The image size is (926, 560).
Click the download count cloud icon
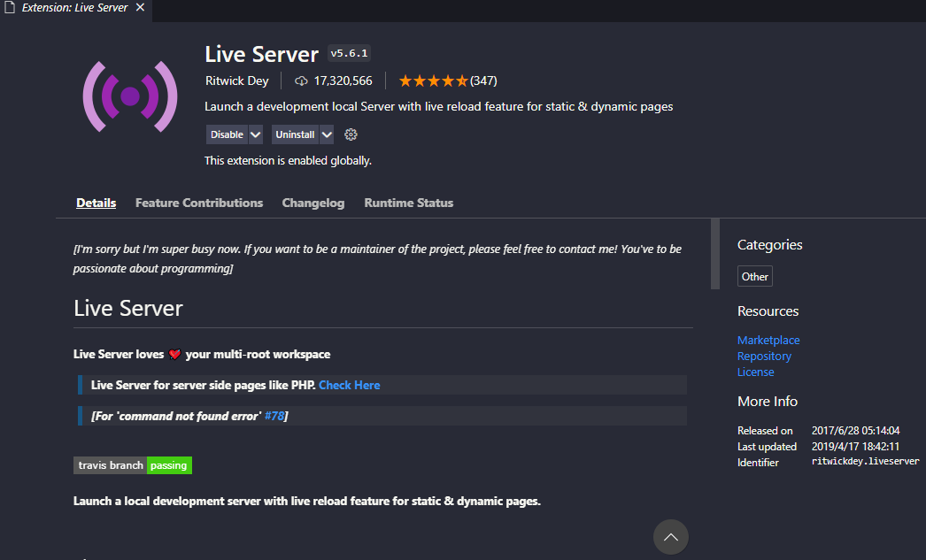[301, 81]
